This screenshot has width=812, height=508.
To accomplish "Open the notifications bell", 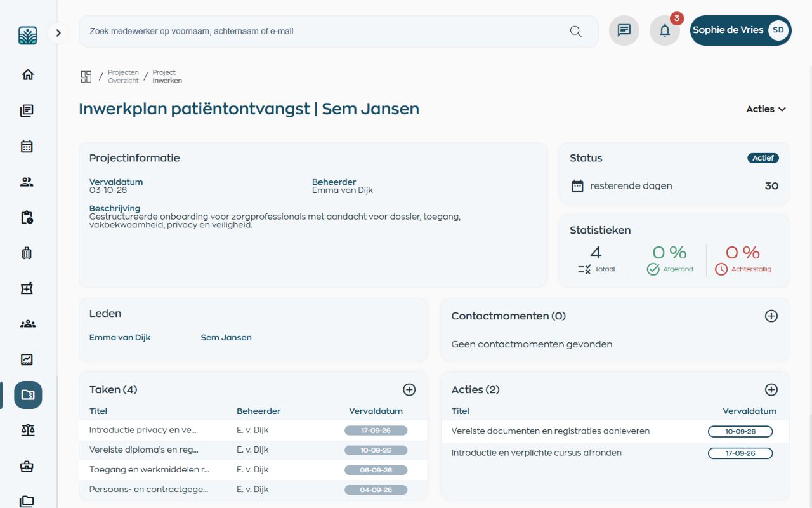I will tap(665, 30).
